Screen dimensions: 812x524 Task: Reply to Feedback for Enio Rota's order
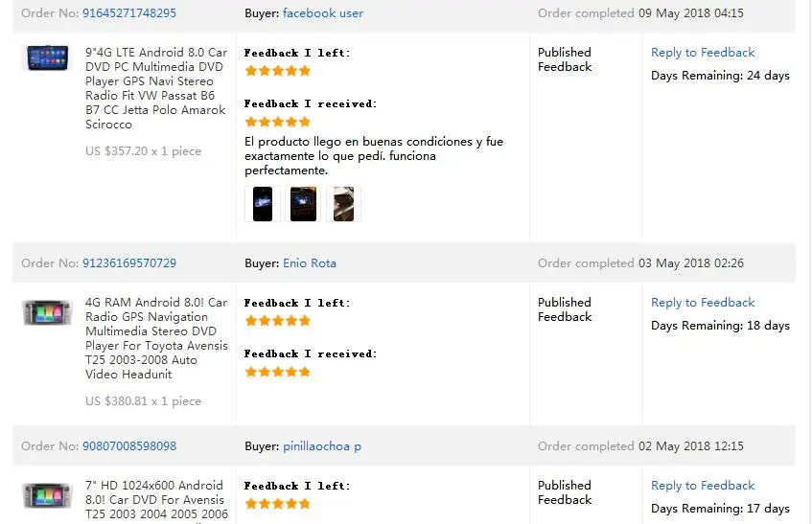tap(703, 303)
